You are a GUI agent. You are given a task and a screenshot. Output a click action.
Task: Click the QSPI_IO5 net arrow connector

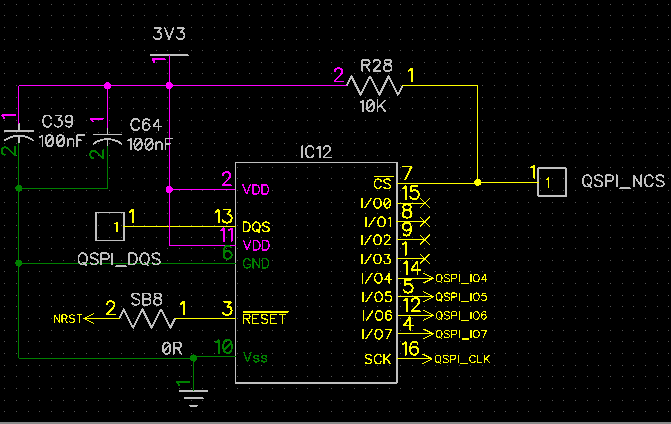pyautogui.click(x=428, y=297)
